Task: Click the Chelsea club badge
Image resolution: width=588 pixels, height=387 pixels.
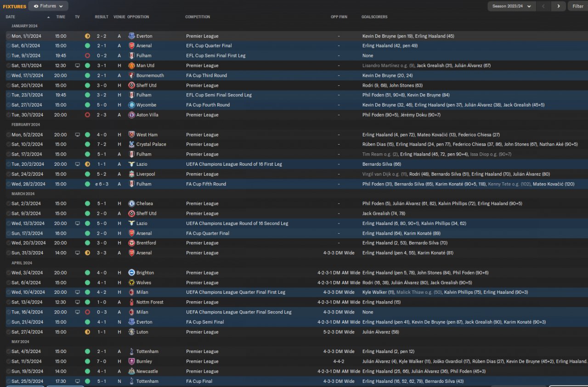Action: (131, 203)
